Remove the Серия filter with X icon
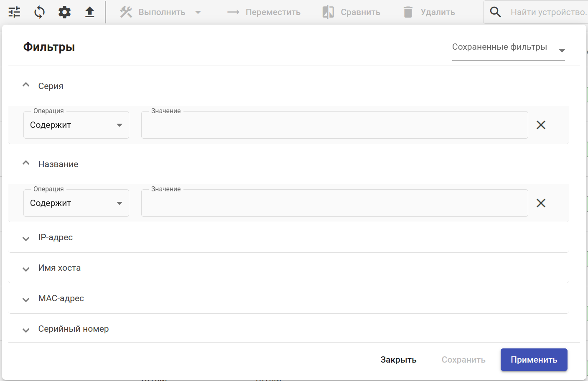The width and height of the screenshot is (588, 381). coord(541,125)
